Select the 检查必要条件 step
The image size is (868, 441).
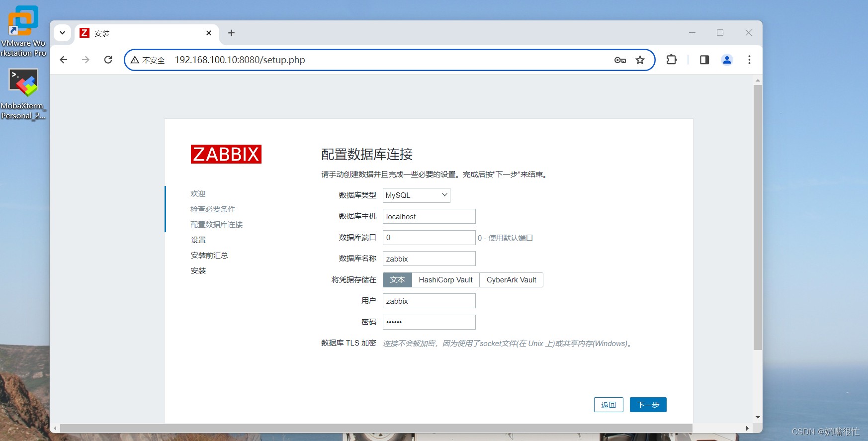pyautogui.click(x=213, y=209)
